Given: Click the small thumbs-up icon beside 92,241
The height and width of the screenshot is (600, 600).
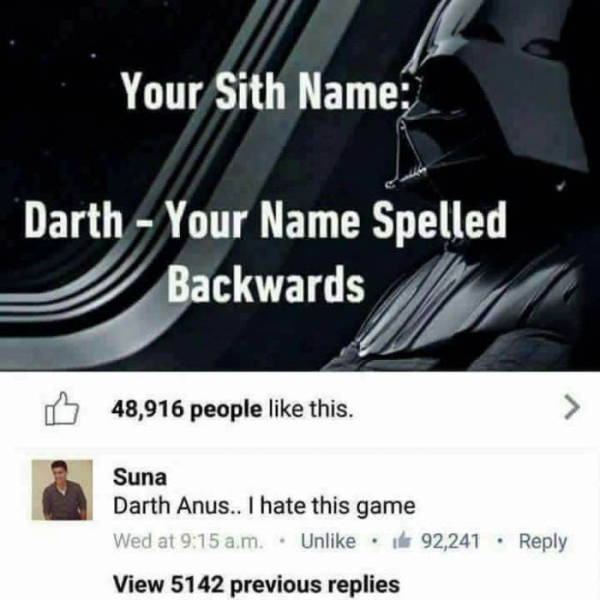Looking at the screenshot, I should pyautogui.click(x=402, y=540).
